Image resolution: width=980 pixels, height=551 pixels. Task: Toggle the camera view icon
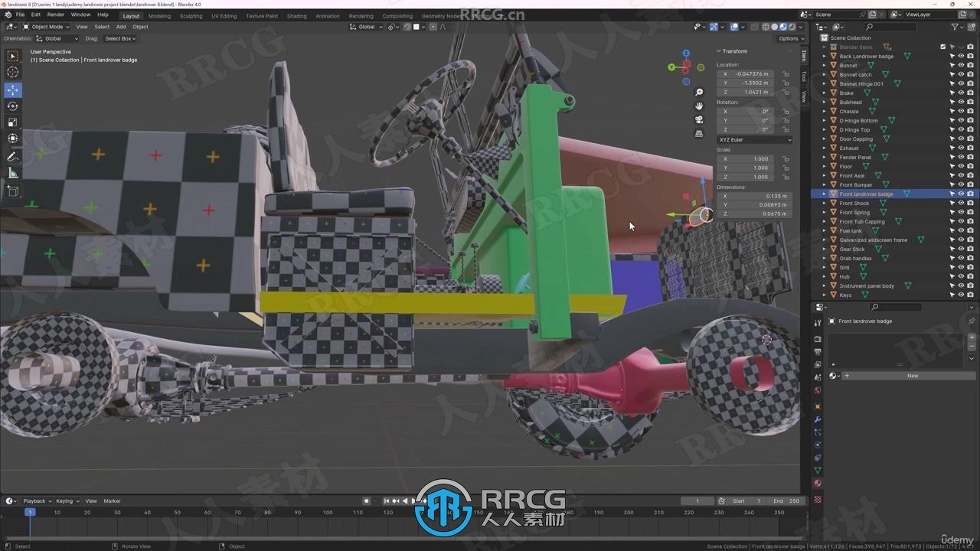click(x=699, y=119)
